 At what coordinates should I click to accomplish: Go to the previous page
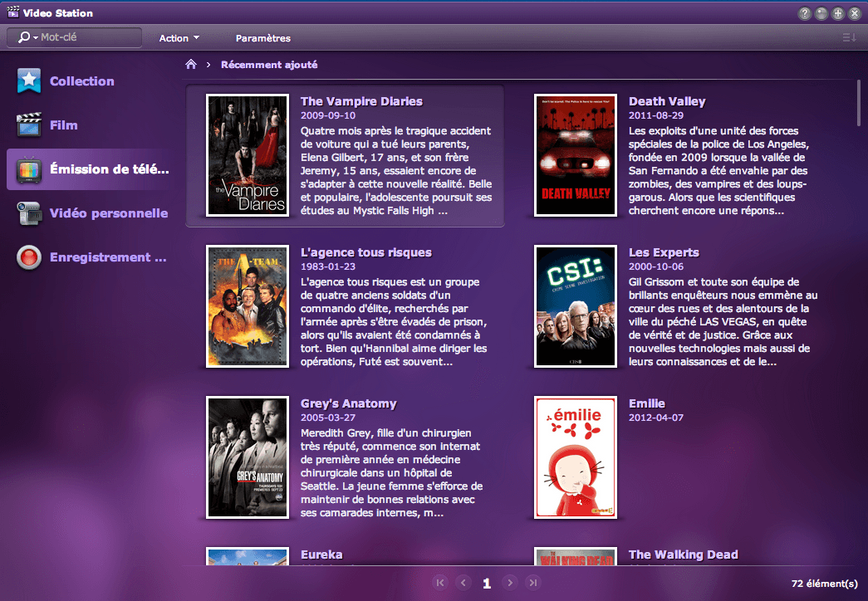(x=463, y=582)
